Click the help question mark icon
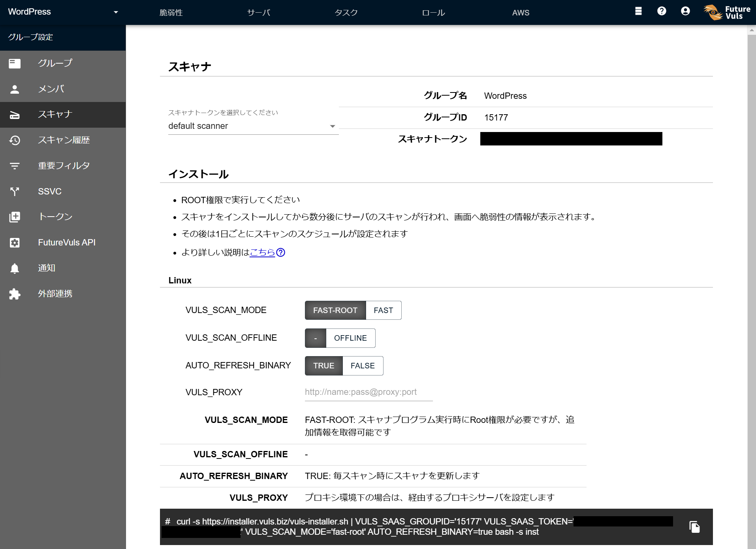The image size is (756, 549). click(662, 11)
